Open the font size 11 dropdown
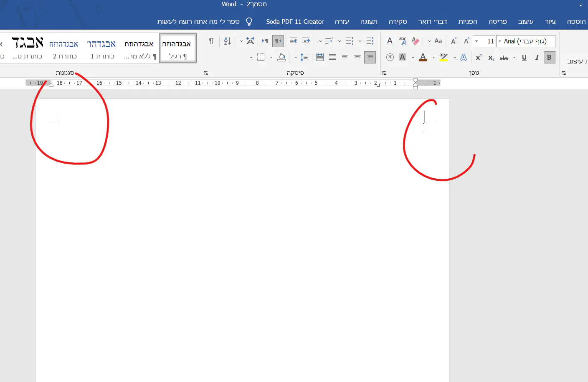Image resolution: width=588 pixels, height=382 pixels. (x=476, y=41)
